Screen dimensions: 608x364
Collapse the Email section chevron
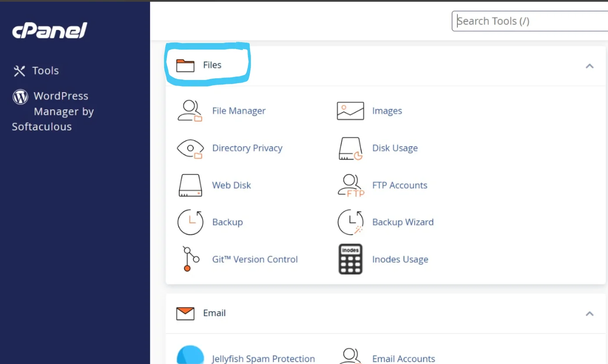[589, 314]
